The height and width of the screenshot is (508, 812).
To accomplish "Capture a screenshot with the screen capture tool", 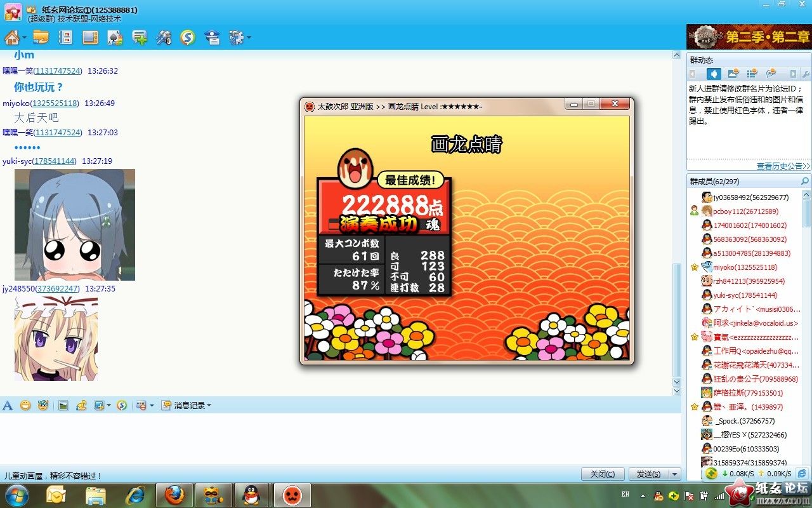I will [x=99, y=405].
